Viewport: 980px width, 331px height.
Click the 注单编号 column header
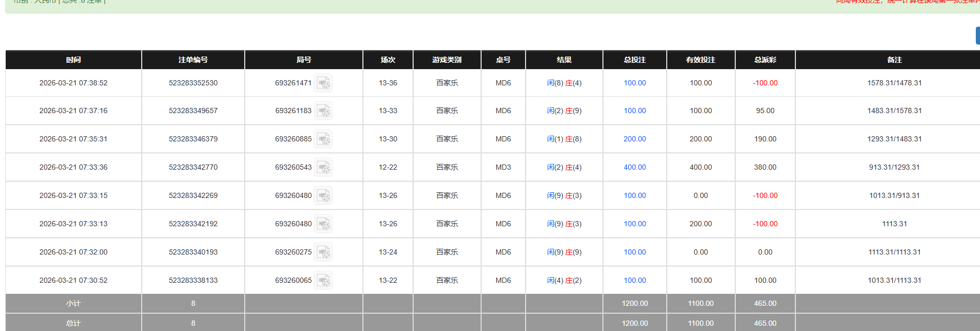[193, 60]
